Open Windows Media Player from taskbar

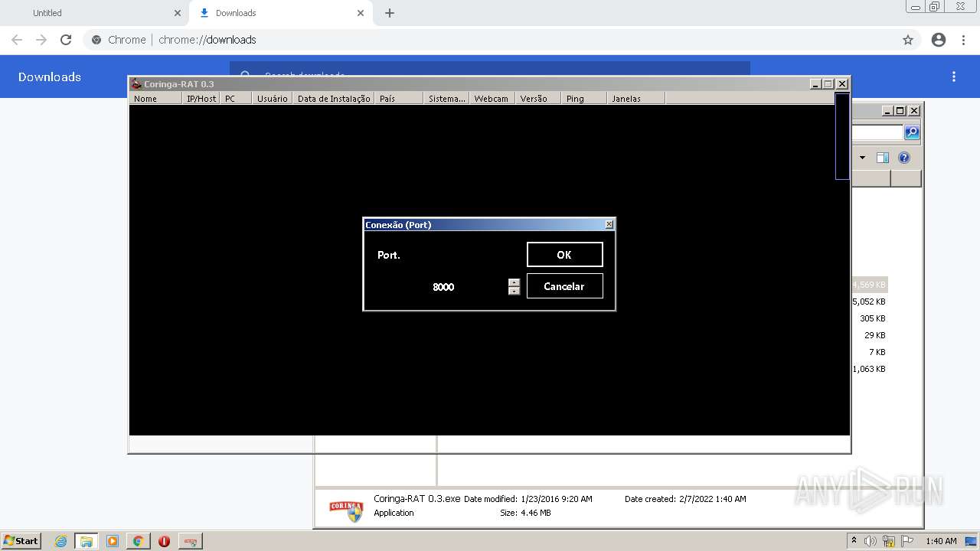tap(112, 541)
